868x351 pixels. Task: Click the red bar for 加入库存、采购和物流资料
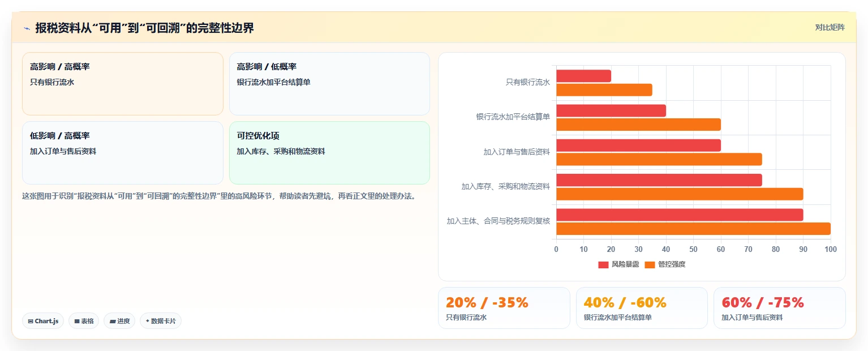pyautogui.click(x=659, y=180)
